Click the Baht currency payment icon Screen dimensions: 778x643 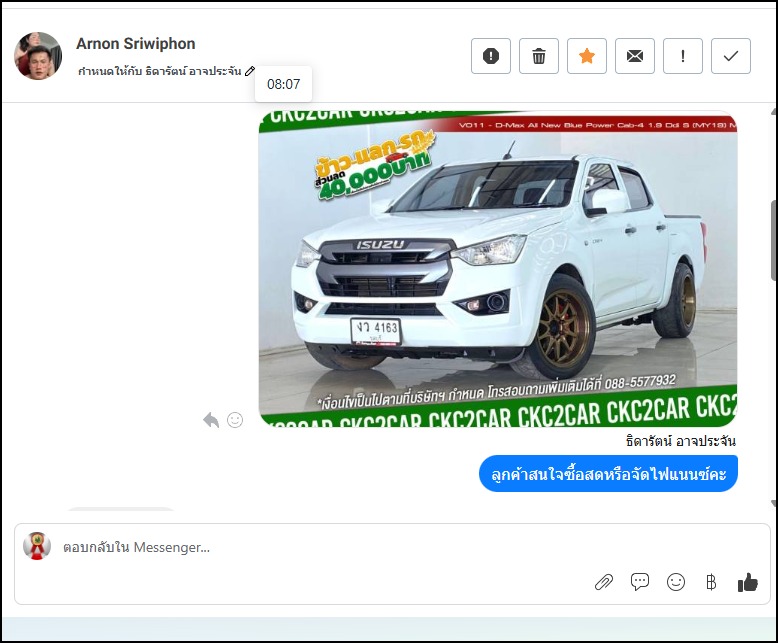tap(711, 582)
